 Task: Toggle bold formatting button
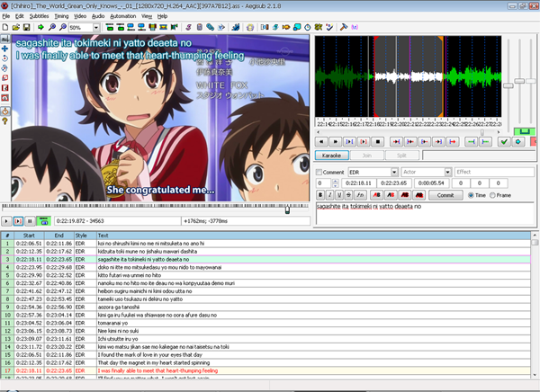pyautogui.click(x=320, y=195)
